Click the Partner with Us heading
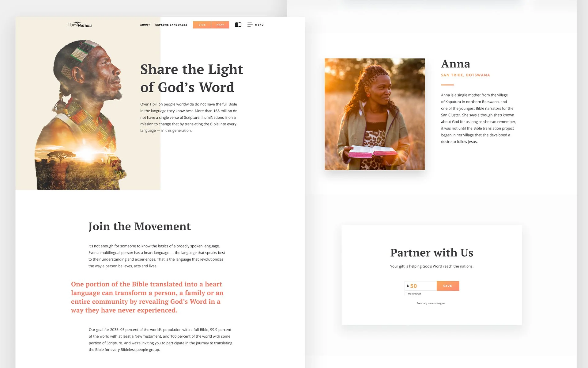 tap(432, 253)
